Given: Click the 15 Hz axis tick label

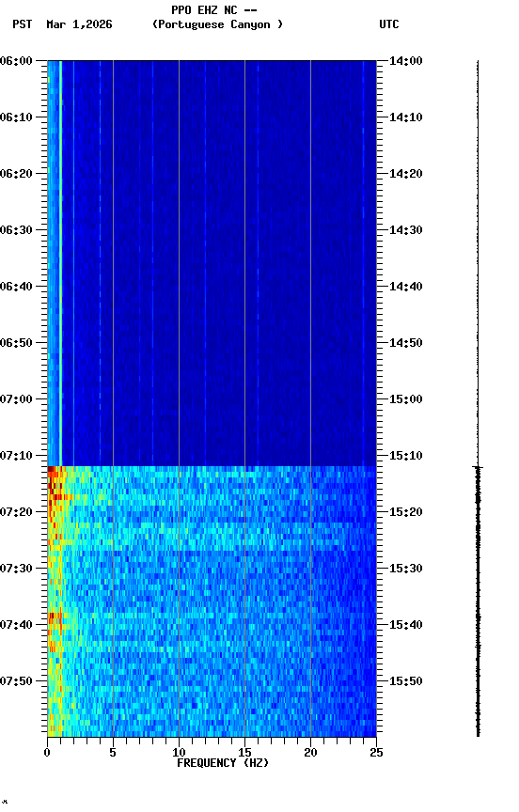Looking at the screenshot, I should [x=244, y=753].
